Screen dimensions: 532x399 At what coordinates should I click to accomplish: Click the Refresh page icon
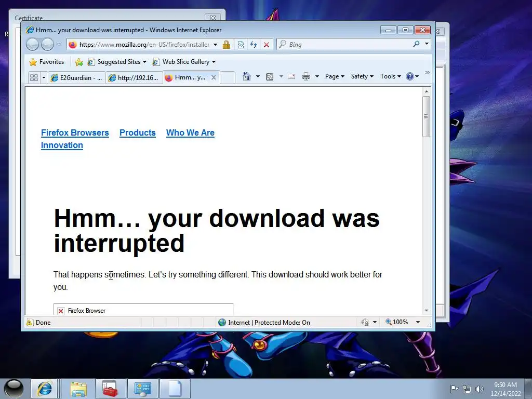(254, 45)
